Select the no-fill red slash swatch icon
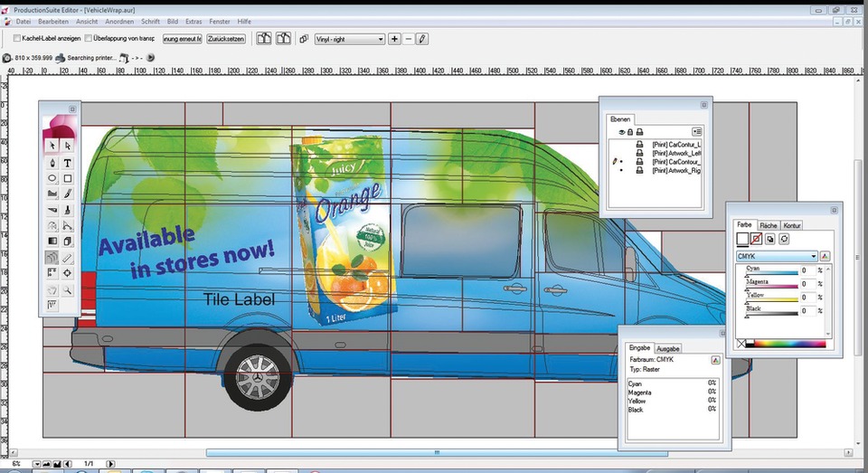Image resolution: width=868 pixels, height=473 pixels. point(756,240)
